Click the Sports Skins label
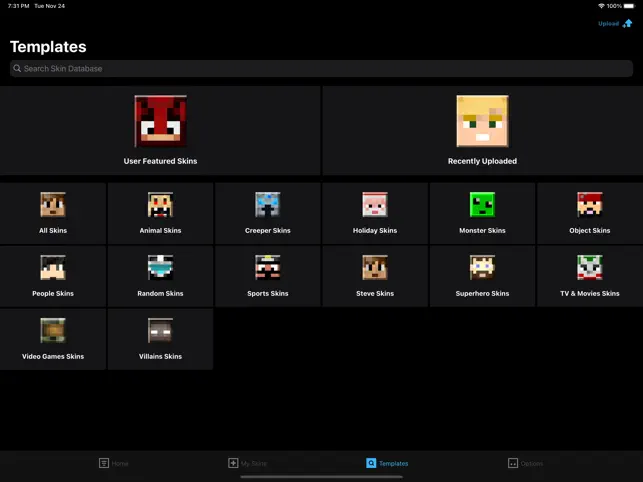 (x=268, y=293)
